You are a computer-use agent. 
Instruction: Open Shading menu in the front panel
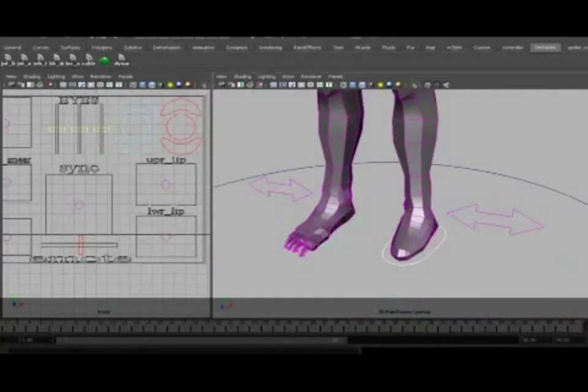pyautogui.click(x=32, y=77)
